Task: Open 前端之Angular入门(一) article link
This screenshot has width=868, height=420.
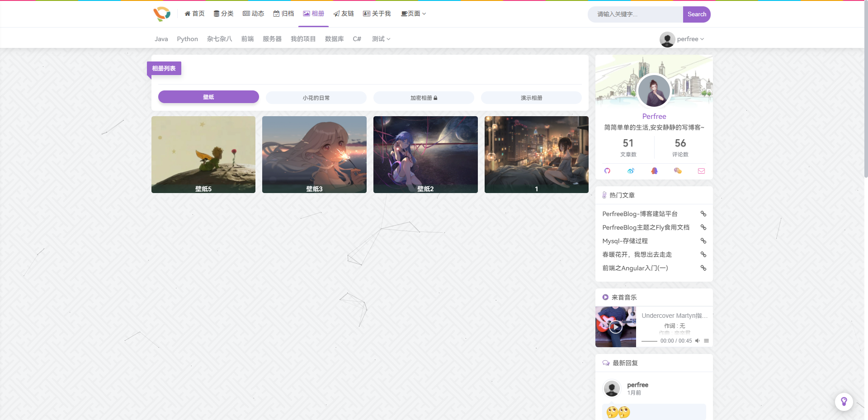Action: tap(635, 268)
